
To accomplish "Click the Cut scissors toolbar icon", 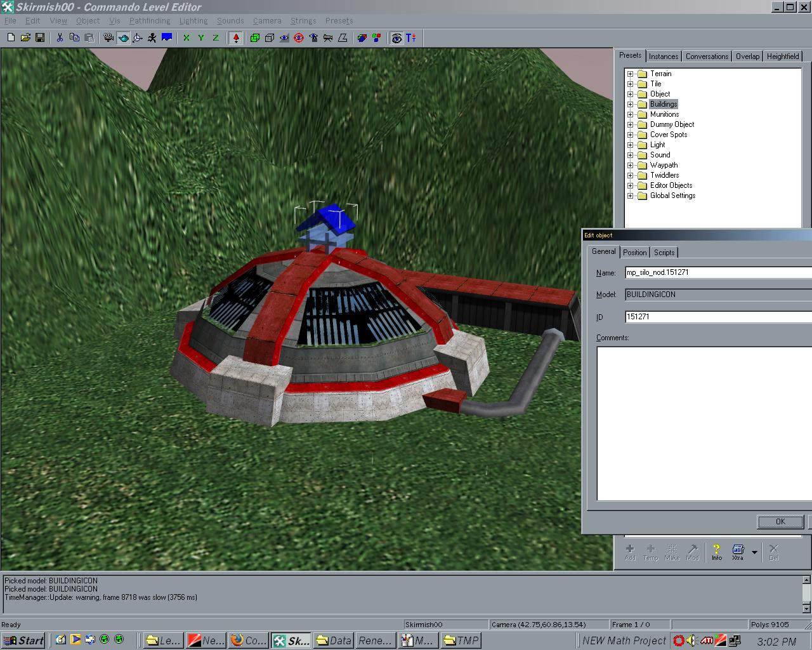I will [60, 38].
